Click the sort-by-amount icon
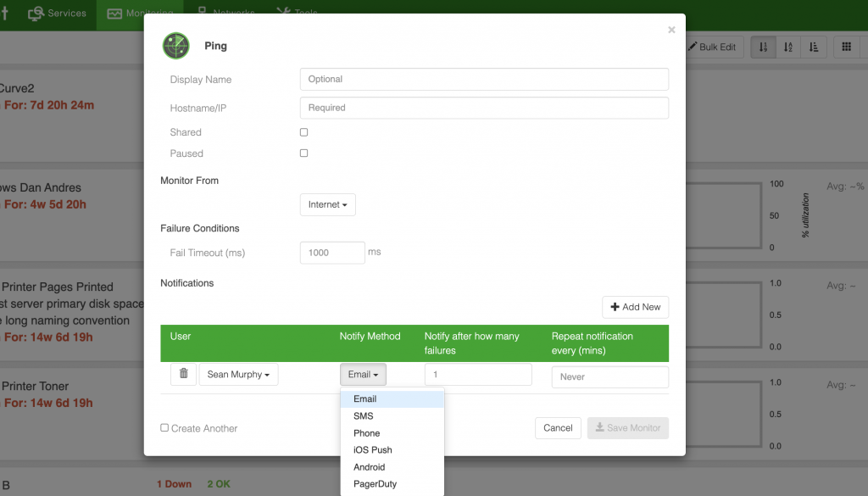Screen dimensions: 868x496 click(x=813, y=47)
